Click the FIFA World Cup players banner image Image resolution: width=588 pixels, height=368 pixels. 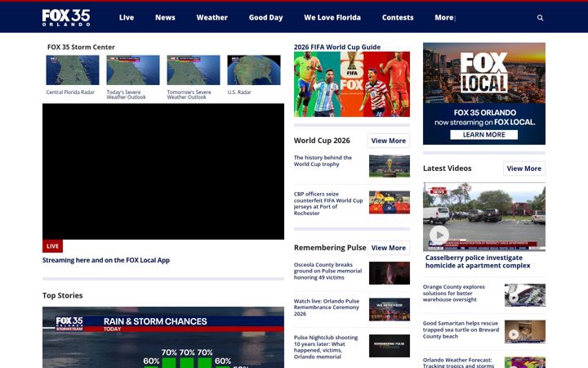click(x=352, y=84)
